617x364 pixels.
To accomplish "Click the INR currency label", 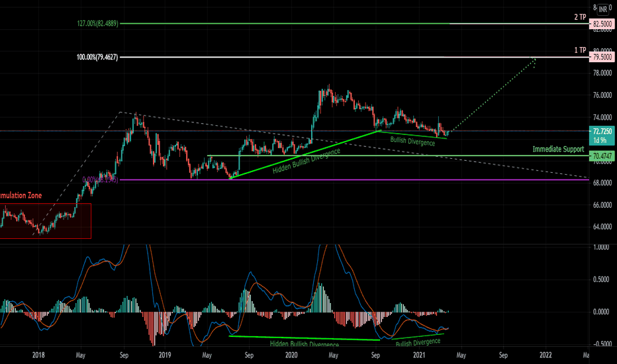I will tap(602, 9).
